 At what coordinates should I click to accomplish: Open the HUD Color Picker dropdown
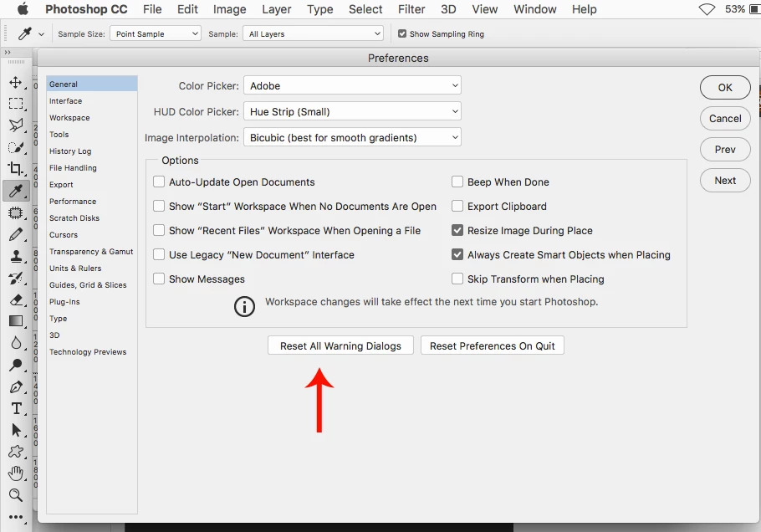(x=352, y=111)
